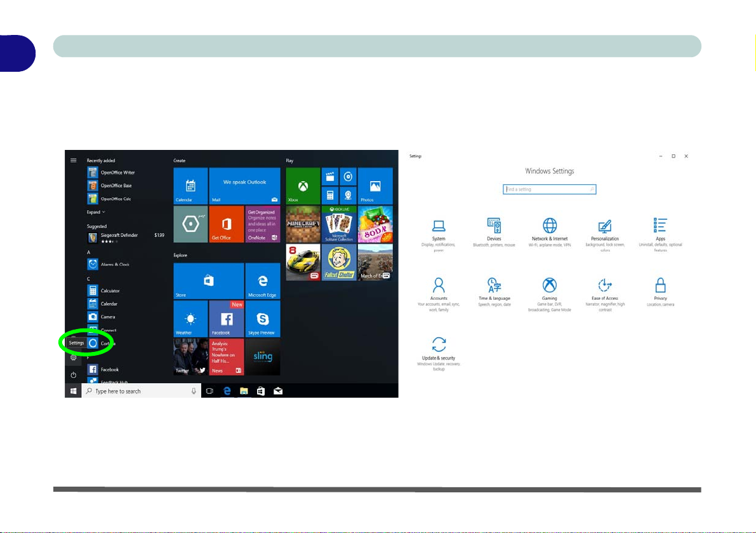
Task: Open the March of Empires tile
Action: point(375,262)
